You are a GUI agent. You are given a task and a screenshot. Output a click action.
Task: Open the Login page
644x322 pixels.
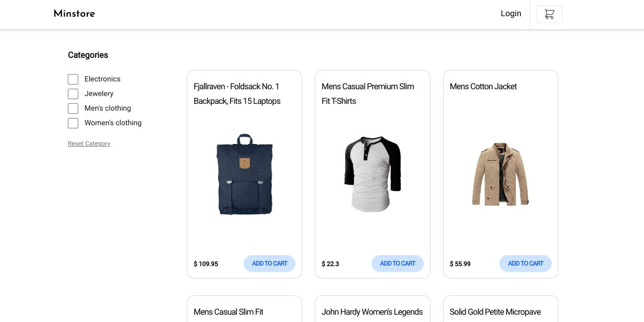pos(510,14)
